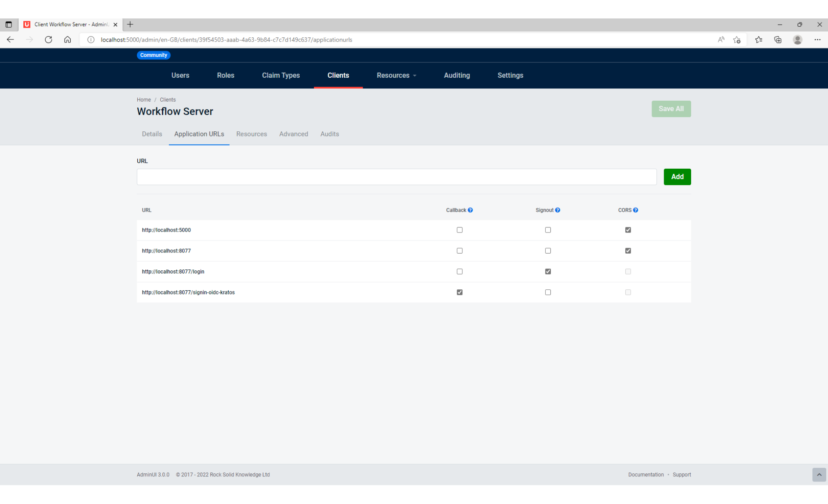Screen dimensions: 828x504
Task: Add this page to favorites star icon
Action: [x=737, y=40]
